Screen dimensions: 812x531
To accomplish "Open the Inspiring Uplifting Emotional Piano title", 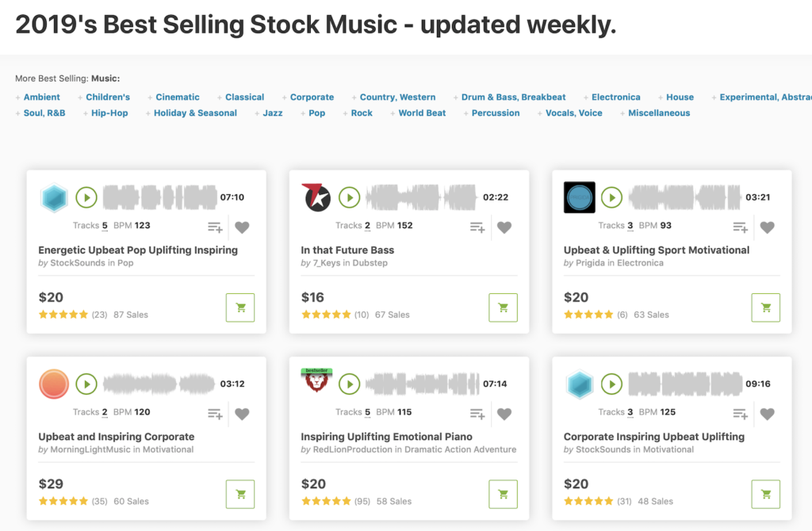I will (386, 437).
